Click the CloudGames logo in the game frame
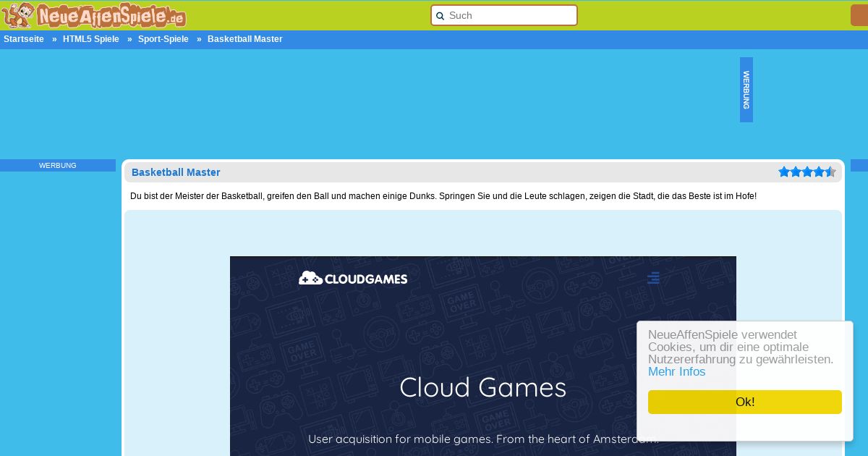 [x=353, y=278]
